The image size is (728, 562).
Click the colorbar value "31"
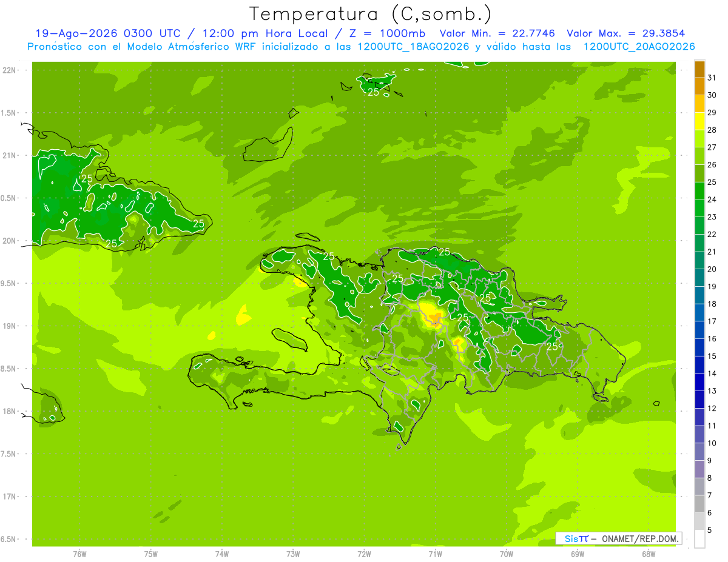[712, 77]
